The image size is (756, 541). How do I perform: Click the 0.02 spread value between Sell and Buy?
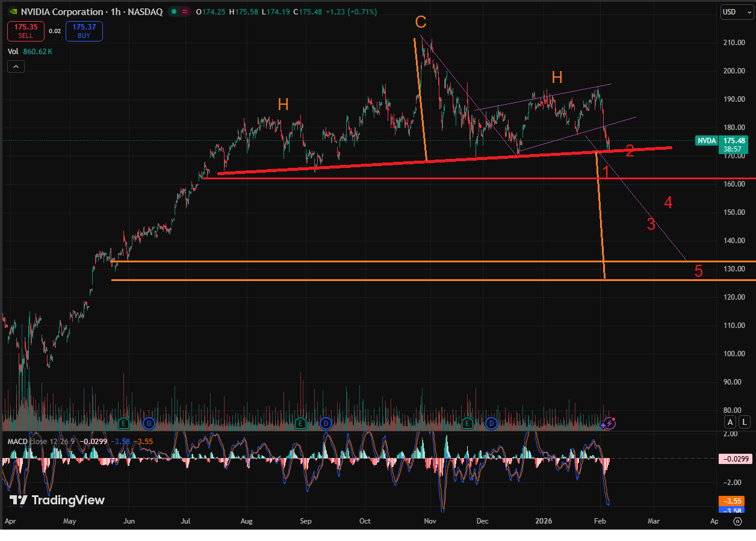coord(55,31)
